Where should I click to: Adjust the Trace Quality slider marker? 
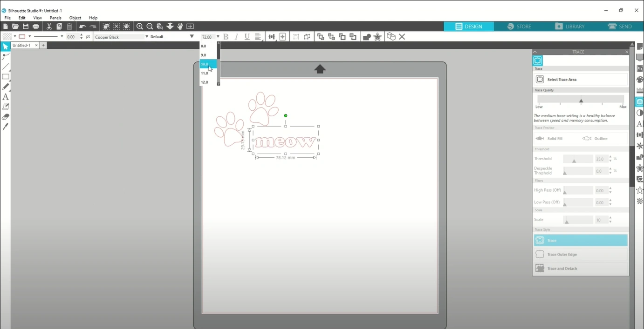(x=581, y=100)
